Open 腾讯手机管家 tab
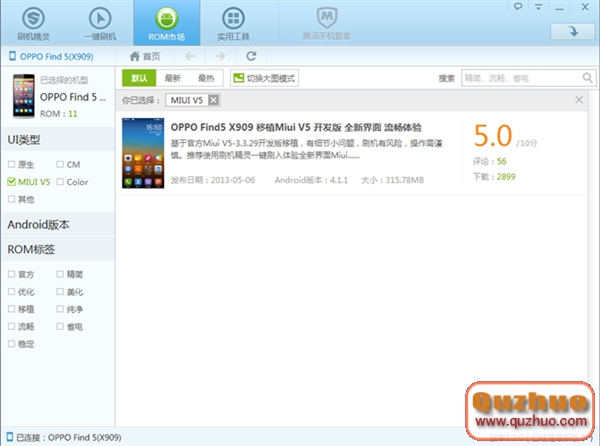Screen dimensions: 600x446 (327, 23)
